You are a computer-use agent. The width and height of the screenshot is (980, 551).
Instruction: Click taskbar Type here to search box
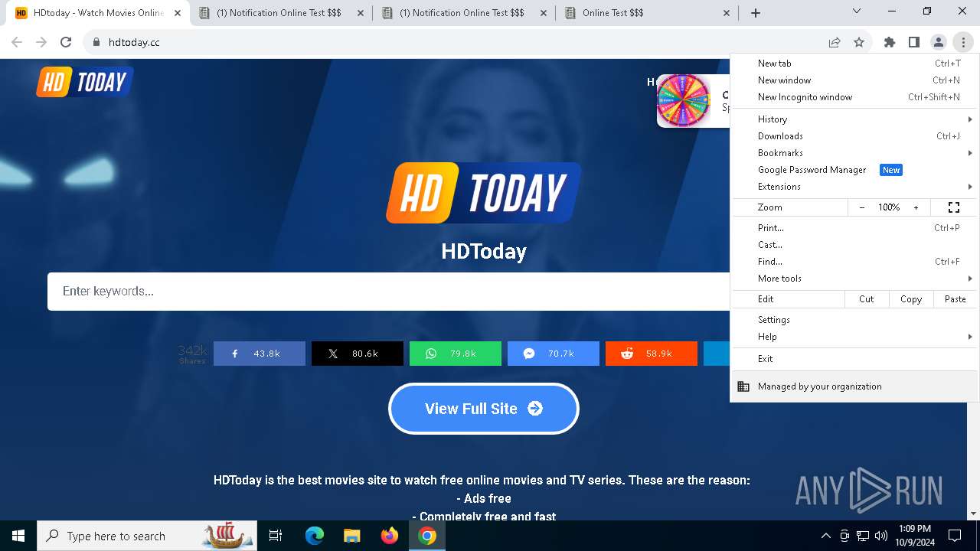pyautogui.click(x=147, y=536)
